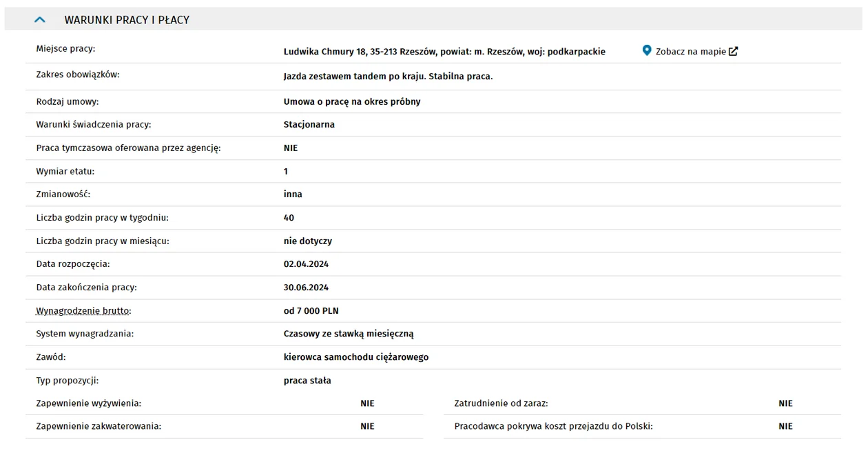The height and width of the screenshot is (462, 868).
Task: Select the 'NIE' value for temporary agency work
Action: [x=291, y=148]
